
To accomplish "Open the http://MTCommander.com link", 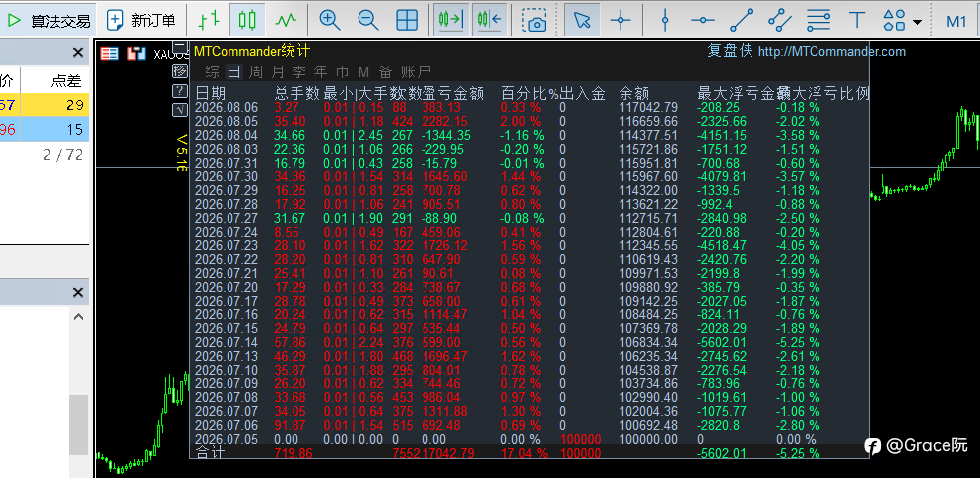I will 832,52.
